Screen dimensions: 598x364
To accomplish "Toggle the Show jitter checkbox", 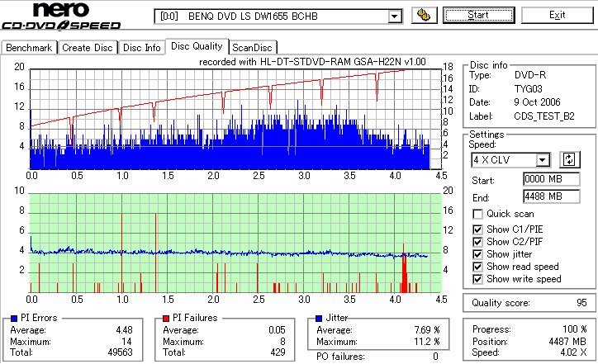I will [477, 254].
